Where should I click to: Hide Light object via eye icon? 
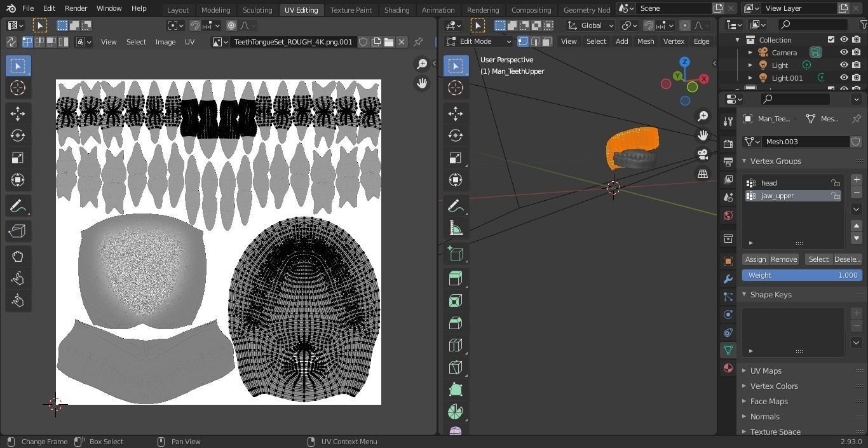pyautogui.click(x=844, y=65)
